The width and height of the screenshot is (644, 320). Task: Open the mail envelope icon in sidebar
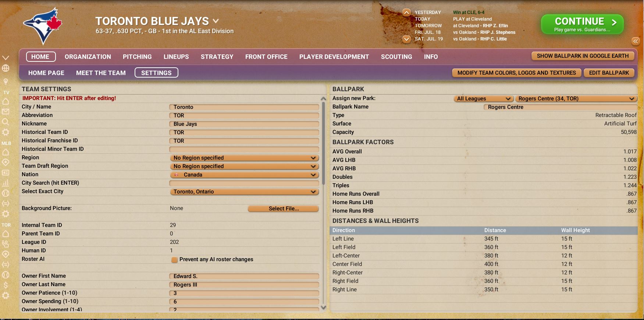pos(6,111)
